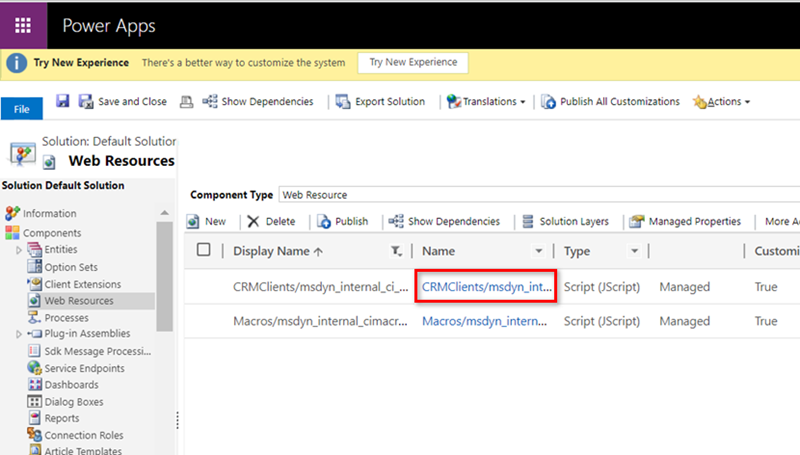Toggle the select-all checkbox in grid header

click(204, 251)
